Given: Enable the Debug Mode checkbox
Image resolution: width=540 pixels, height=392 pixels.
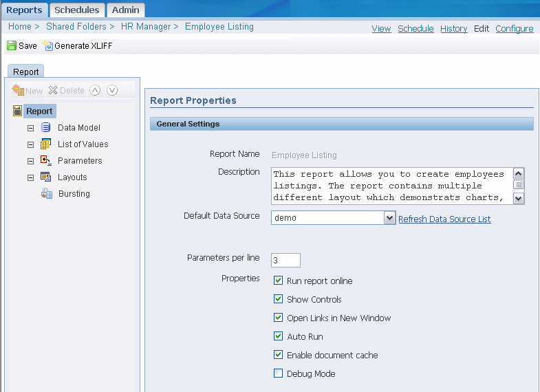Looking at the screenshot, I should point(278,373).
